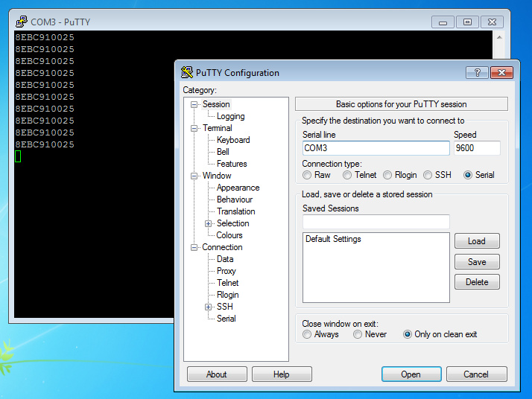Open the Selection settings category
The image size is (532, 399).
click(233, 223)
